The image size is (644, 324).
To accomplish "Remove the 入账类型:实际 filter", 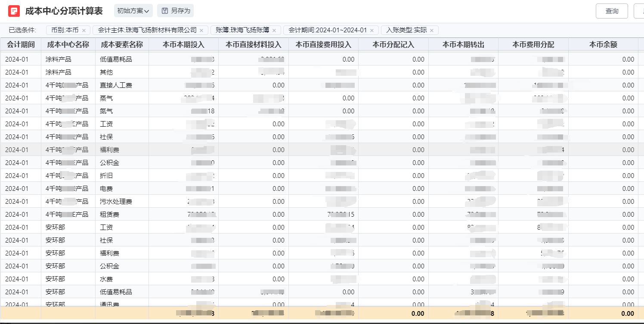I will point(432,30).
